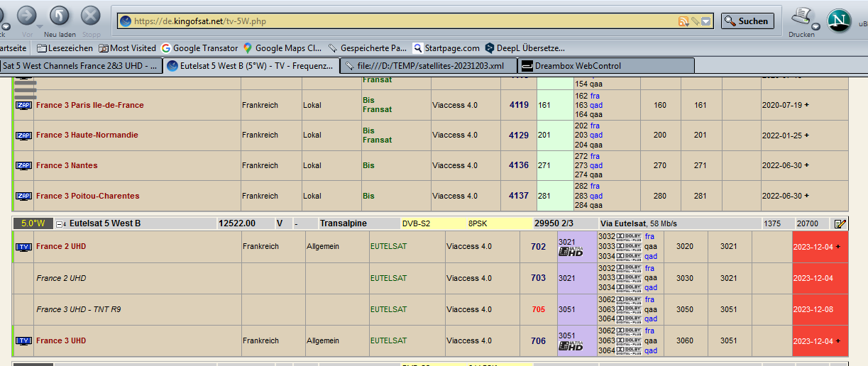
Task: Click the Drucken printer icon
Action: 801,17
